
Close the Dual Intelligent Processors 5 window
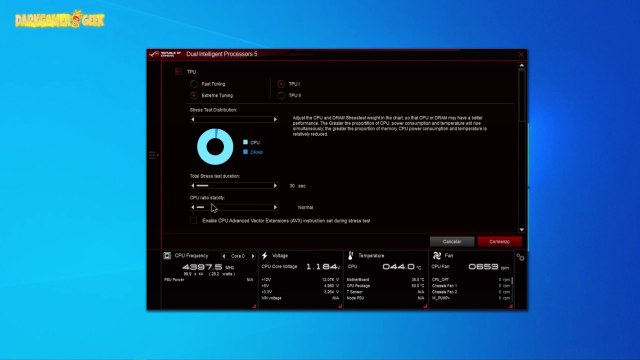coord(521,54)
